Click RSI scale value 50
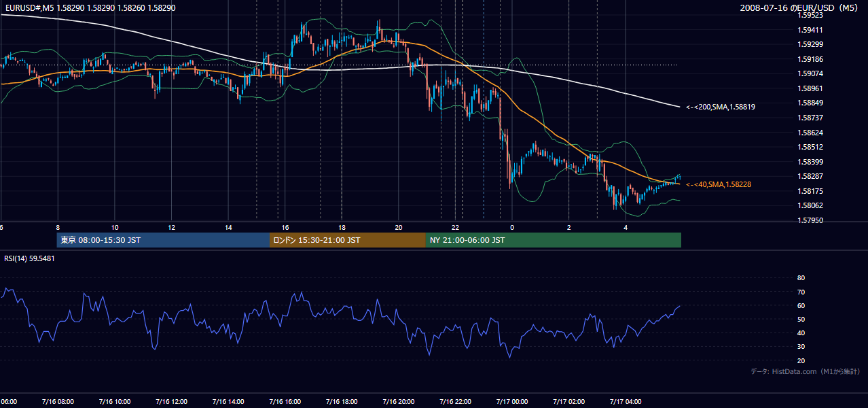Screen dimensions: 868x408 point(801,320)
